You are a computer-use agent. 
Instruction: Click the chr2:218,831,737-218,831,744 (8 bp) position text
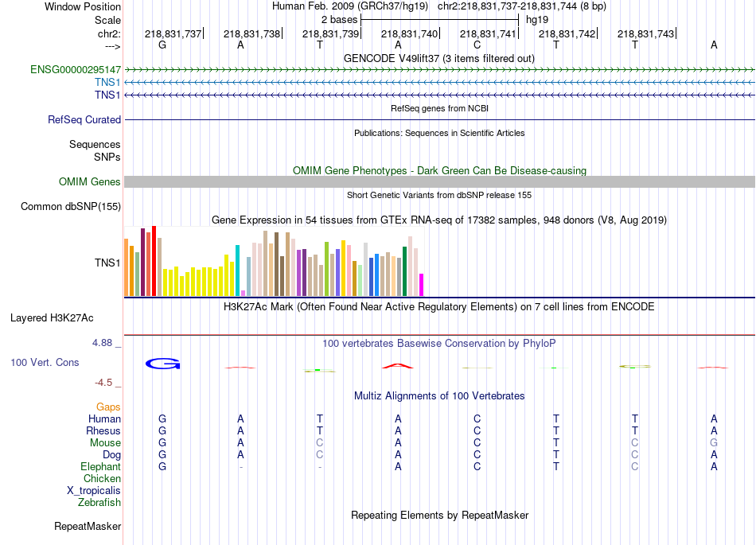pyautogui.click(x=522, y=6)
